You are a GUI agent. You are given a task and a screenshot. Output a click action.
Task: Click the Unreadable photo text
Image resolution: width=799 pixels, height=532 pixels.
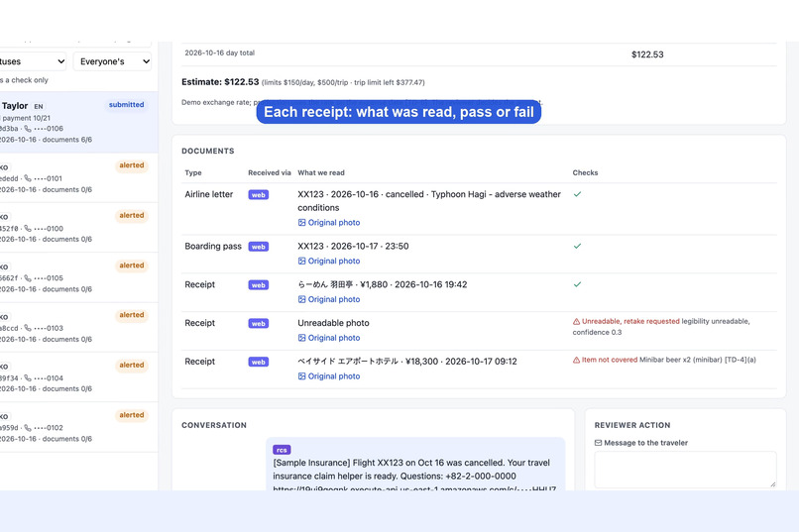pyautogui.click(x=333, y=323)
